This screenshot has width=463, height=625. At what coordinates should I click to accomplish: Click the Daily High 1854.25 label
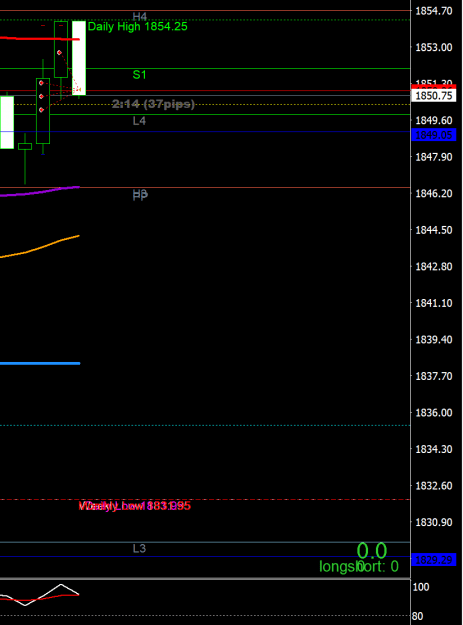coord(137,27)
